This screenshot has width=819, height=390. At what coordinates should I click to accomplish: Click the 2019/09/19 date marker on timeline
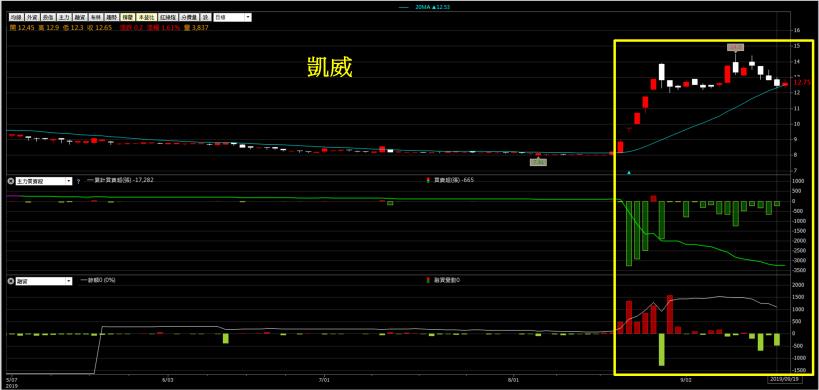coord(784,380)
